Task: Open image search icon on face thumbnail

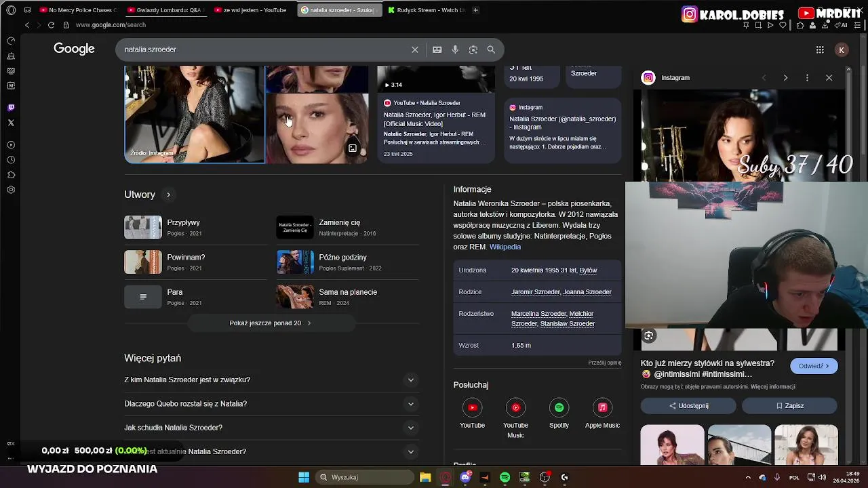Action: click(353, 148)
